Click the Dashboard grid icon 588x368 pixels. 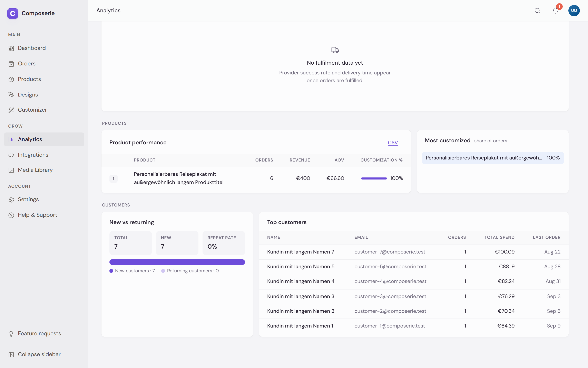click(11, 48)
